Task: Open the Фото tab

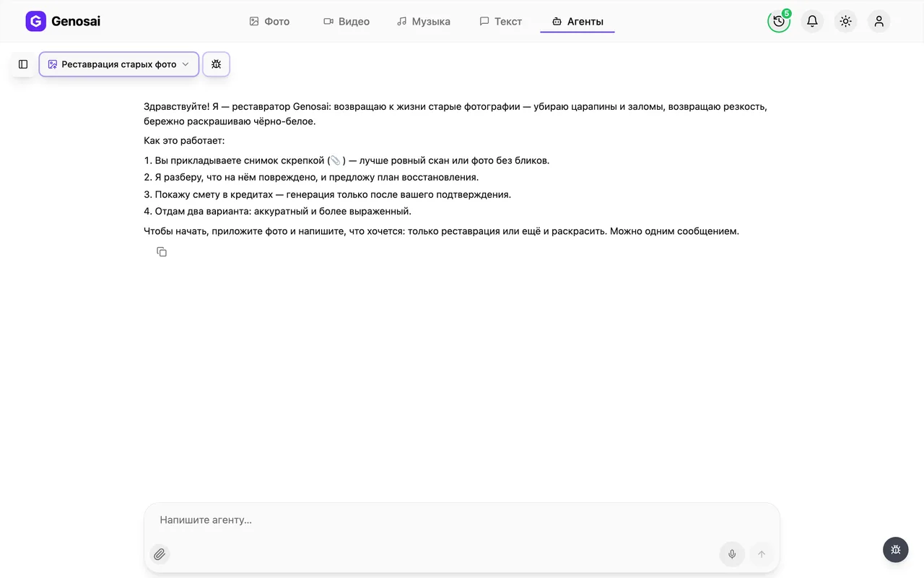Action: click(x=269, y=22)
